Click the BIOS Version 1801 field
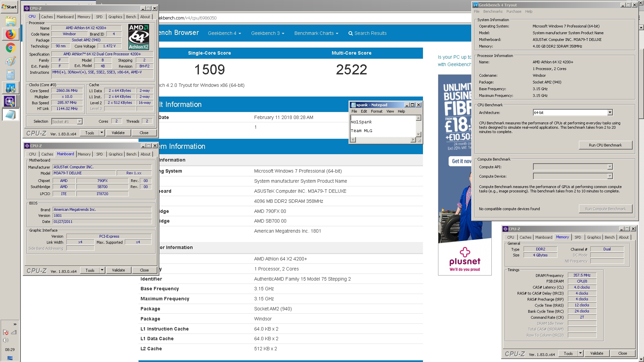Image resolution: width=644 pixels, height=362 pixels. click(x=102, y=216)
